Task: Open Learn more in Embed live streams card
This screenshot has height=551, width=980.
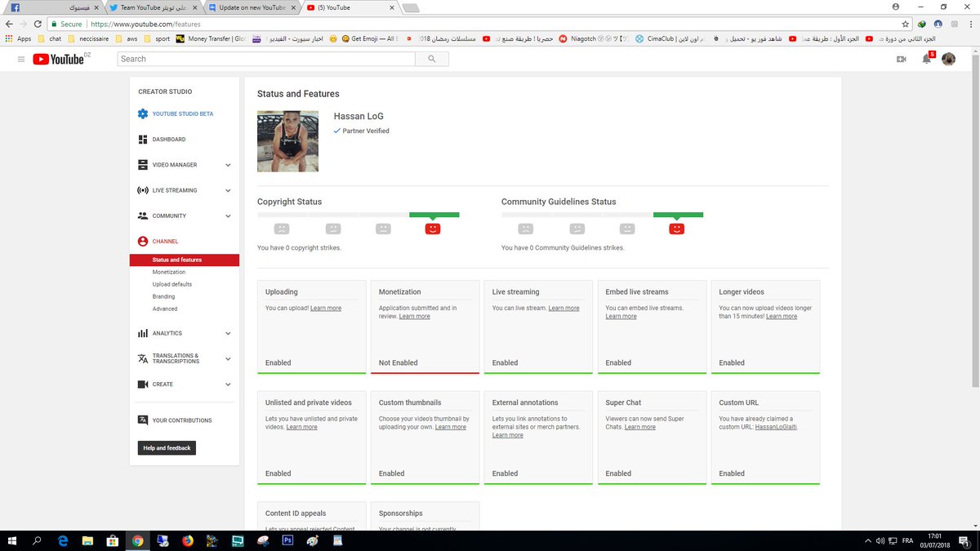Action: 621,316
